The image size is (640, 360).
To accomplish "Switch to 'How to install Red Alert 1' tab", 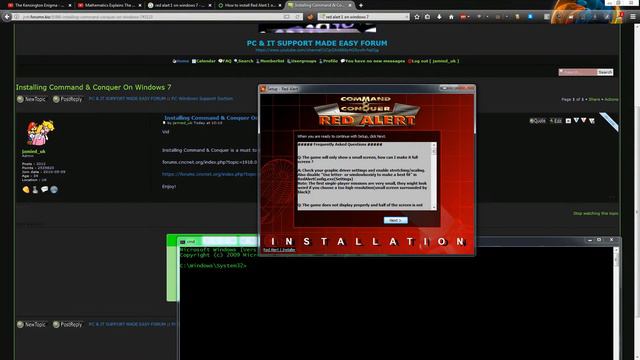I will 249,5.
